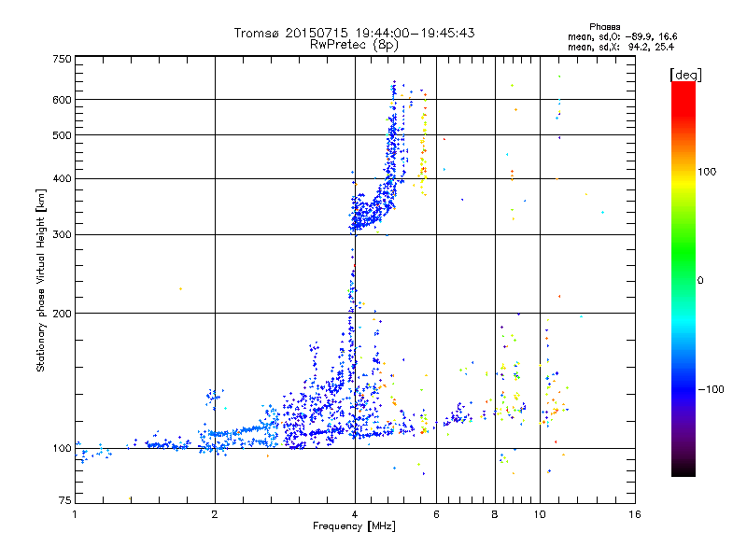Click the '10' x-axis tick label
Screen dimensions: 747x560
click(540, 514)
